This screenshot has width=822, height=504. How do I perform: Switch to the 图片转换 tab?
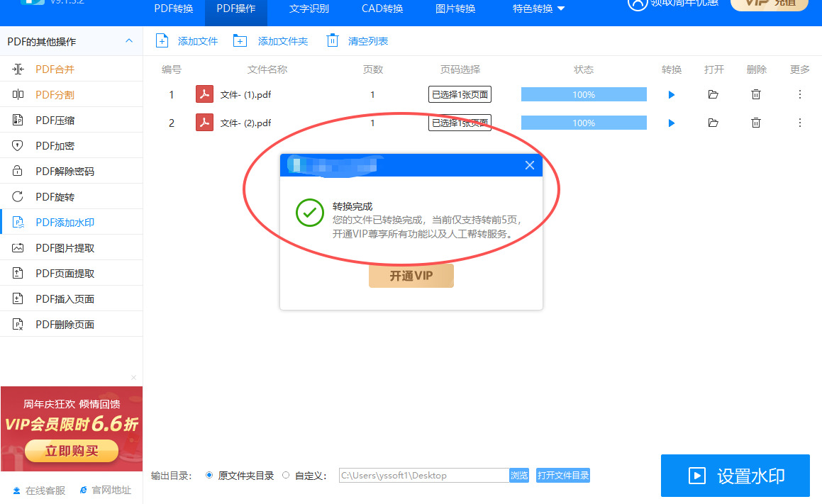455,9
